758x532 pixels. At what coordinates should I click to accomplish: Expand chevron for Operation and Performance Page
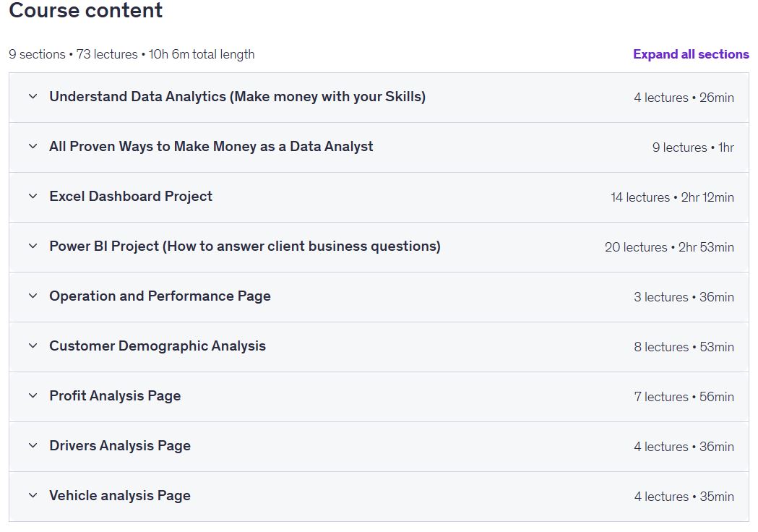[33, 296]
